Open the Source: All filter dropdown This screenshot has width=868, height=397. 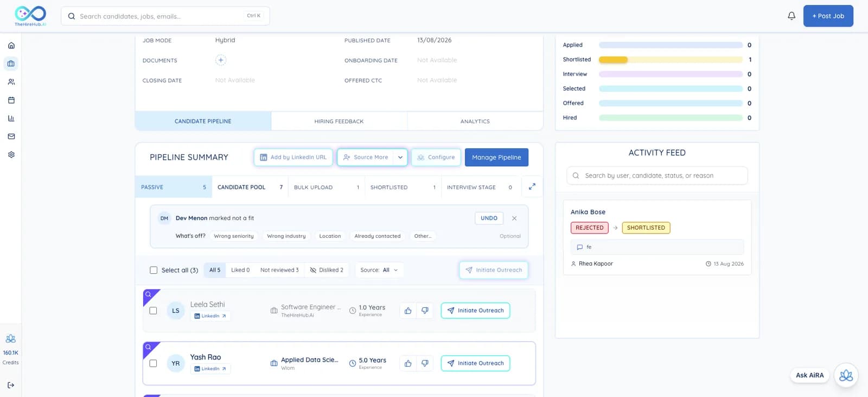pos(379,270)
